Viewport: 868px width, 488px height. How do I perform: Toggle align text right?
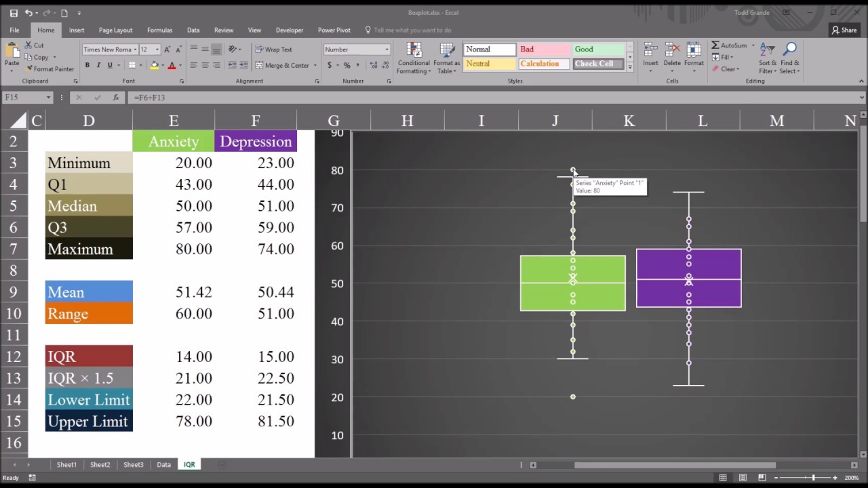click(216, 65)
